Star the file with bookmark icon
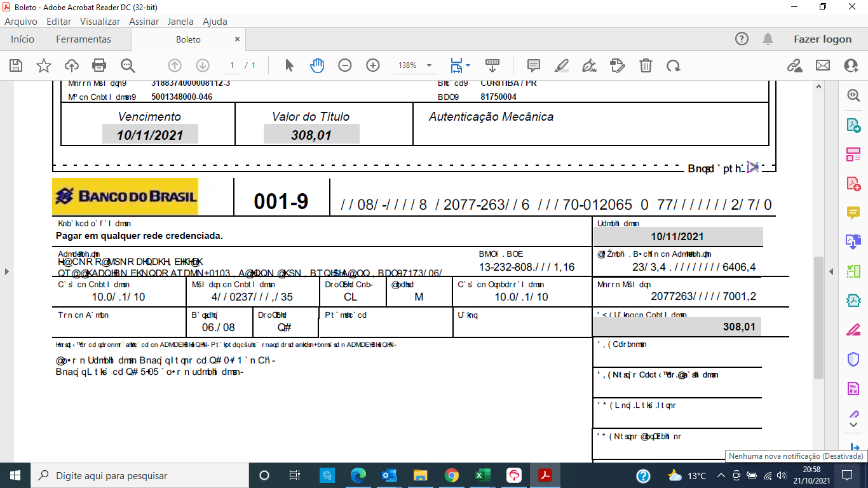The width and height of the screenshot is (868, 488). tap(44, 65)
